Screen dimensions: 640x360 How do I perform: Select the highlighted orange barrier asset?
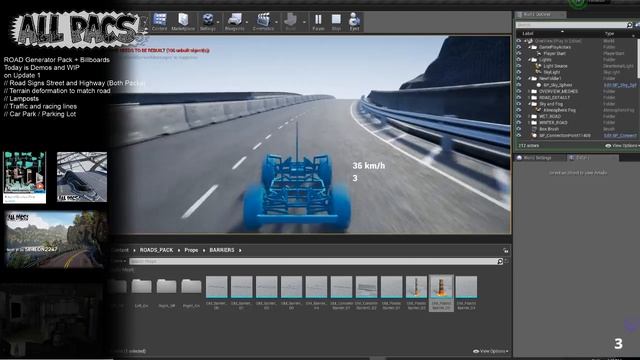point(441,293)
